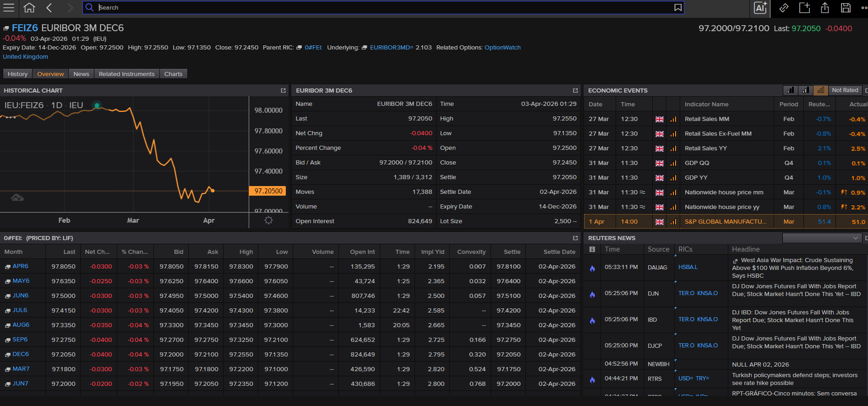Bookmark icon inside the search bar

coord(678,7)
